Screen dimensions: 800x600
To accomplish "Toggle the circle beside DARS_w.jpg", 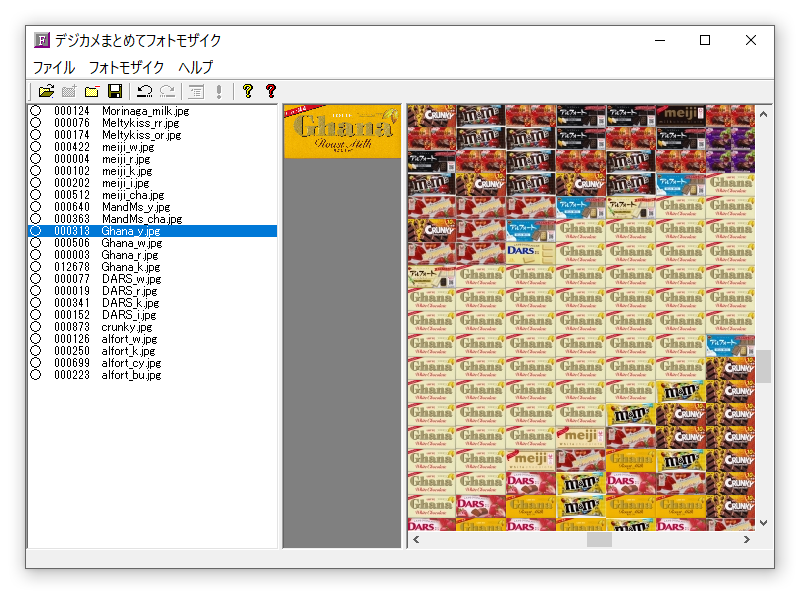I will pyautogui.click(x=35, y=279).
